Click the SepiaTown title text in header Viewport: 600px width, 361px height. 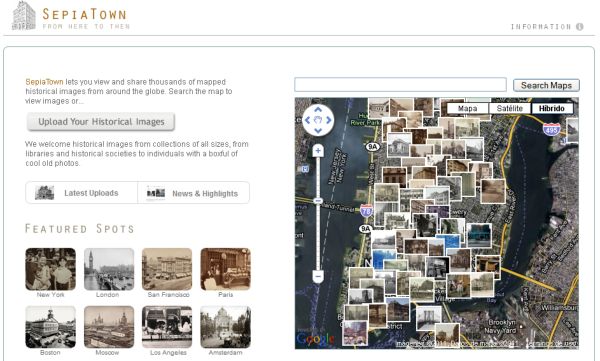[84, 15]
